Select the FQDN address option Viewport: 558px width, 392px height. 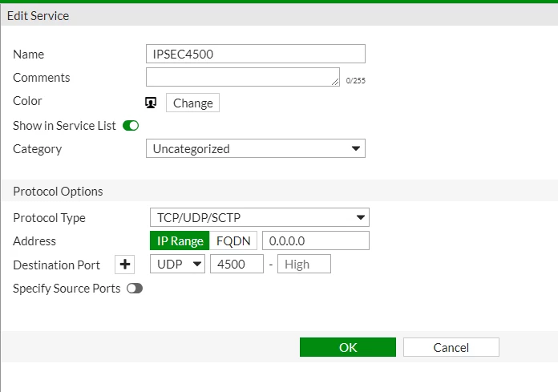(233, 240)
